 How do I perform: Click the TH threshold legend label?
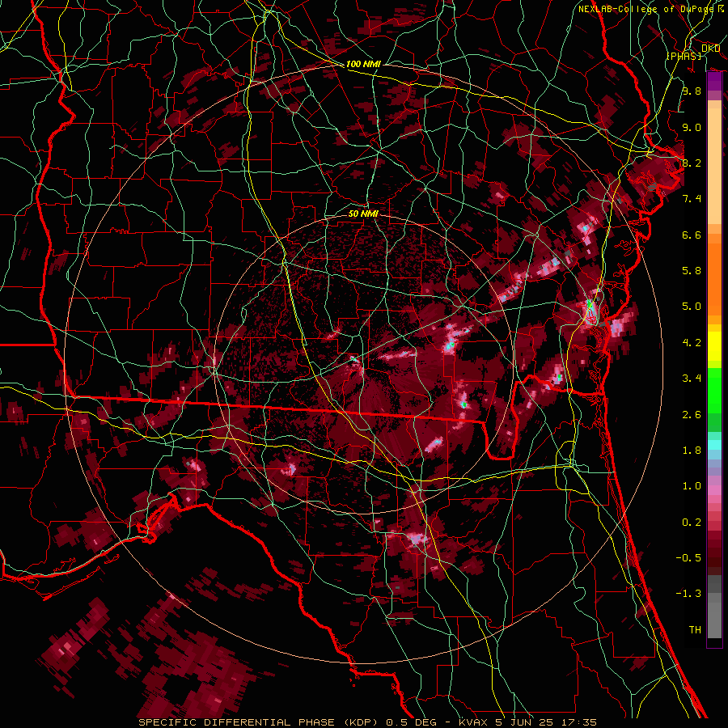[x=695, y=630]
